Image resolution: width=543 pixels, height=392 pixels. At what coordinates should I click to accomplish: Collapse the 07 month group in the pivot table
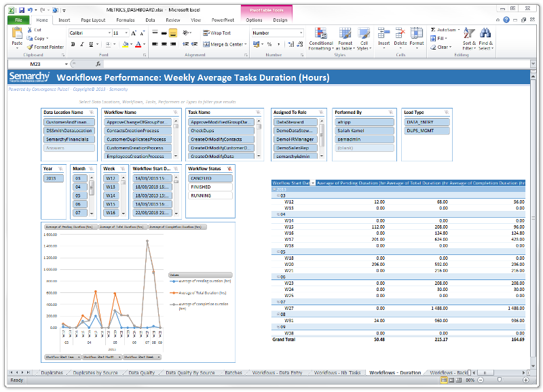[x=278, y=302]
